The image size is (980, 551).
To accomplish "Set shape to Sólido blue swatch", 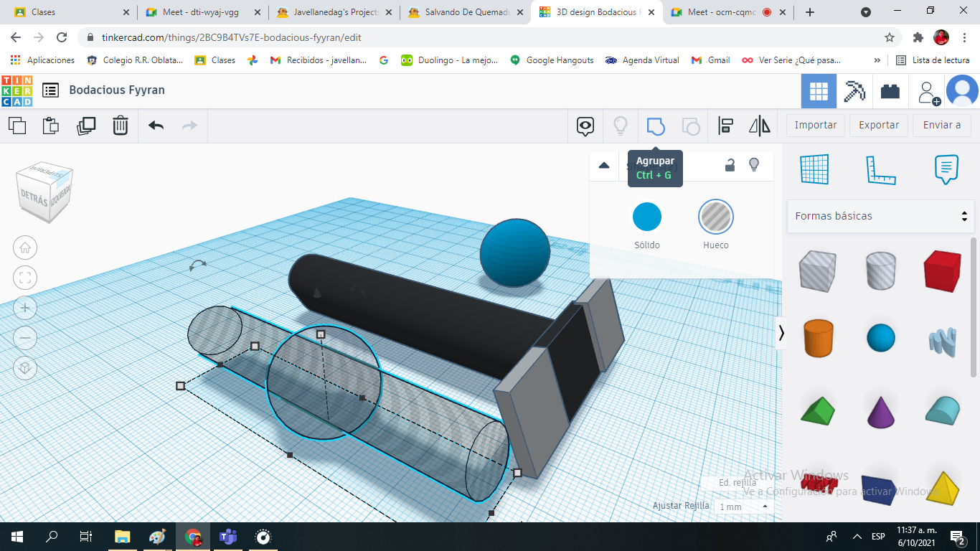I will point(647,217).
